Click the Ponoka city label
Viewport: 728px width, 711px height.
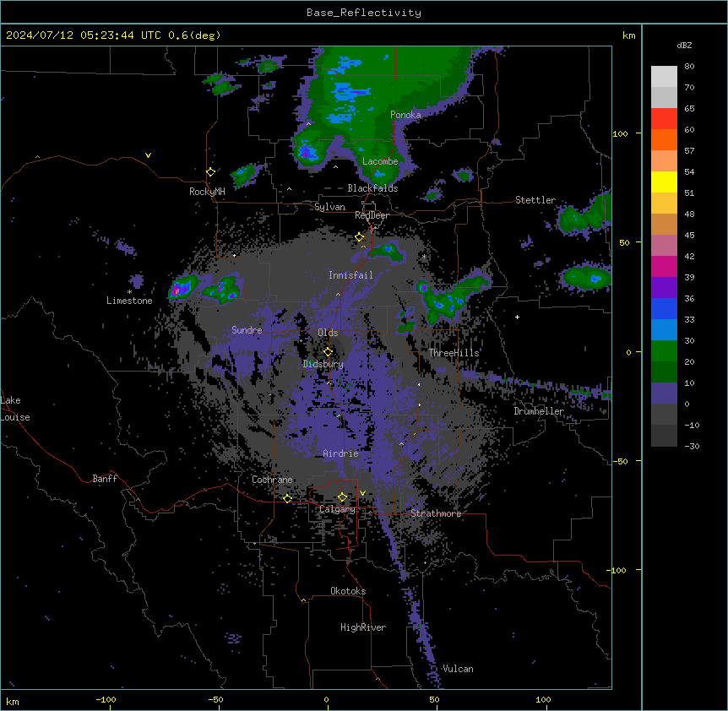click(x=405, y=115)
